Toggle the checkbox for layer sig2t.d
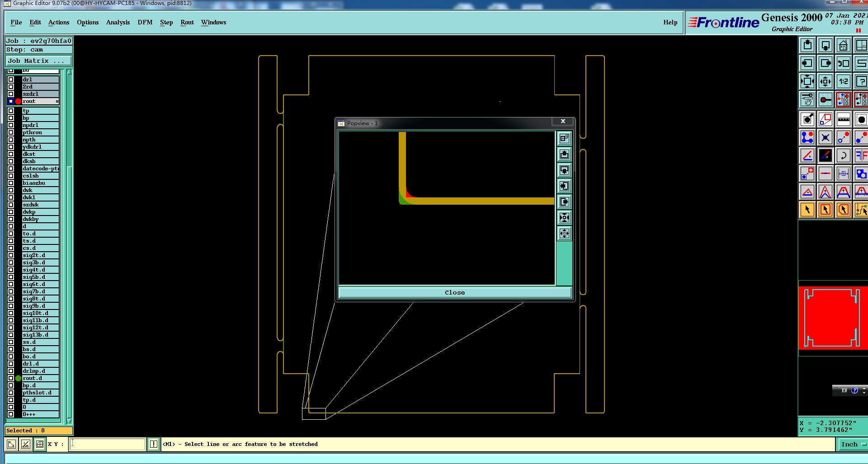This screenshot has height=464, width=868. pos(11,255)
